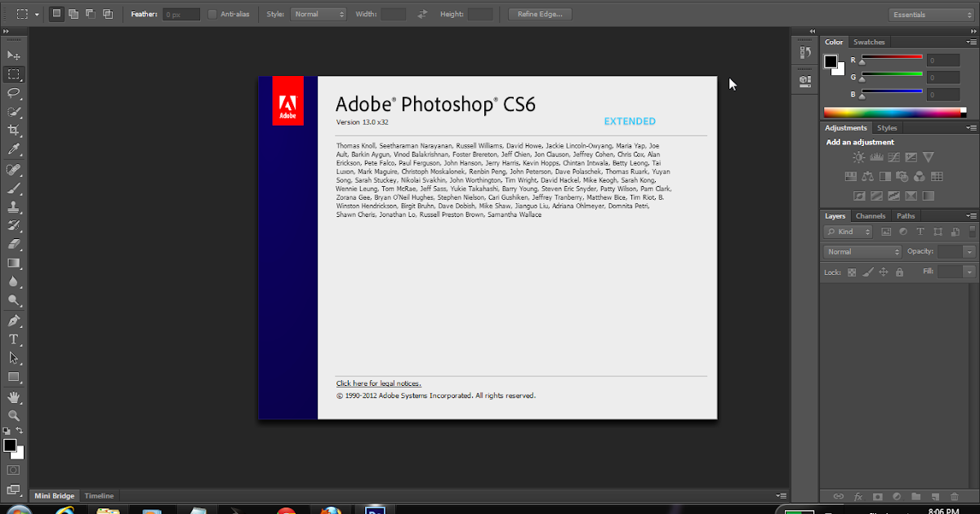This screenshot has height=514, width=980.
Task: Open the Properties panel icon in dock
Action: point(805,80)
